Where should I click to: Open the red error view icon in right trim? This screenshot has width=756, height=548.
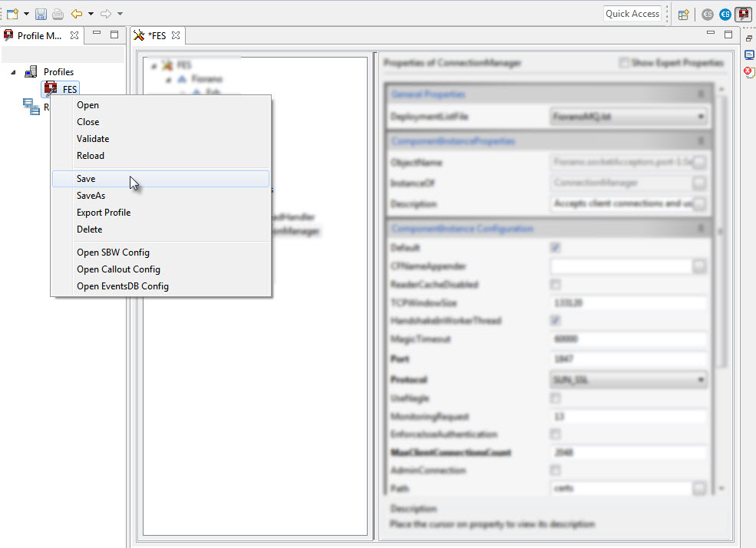[x=749, y=72]
